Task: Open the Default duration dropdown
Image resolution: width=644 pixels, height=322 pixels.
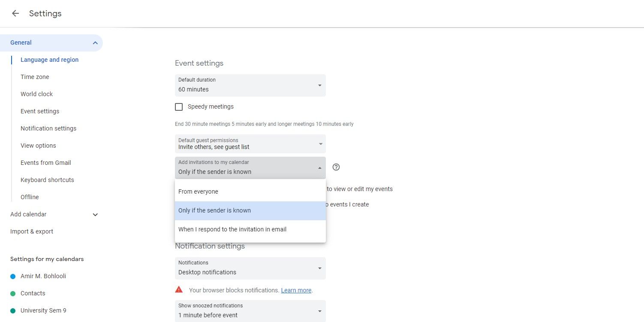Action: click(x=250, y=85)
